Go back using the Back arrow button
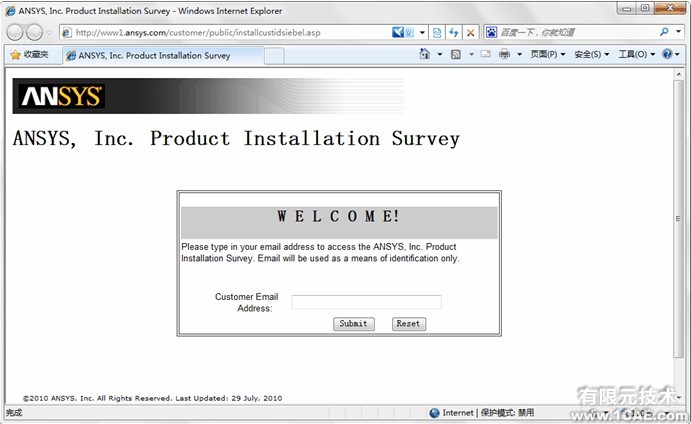The width and height of the screenshot is (691, 424). [x=15, y=32]
